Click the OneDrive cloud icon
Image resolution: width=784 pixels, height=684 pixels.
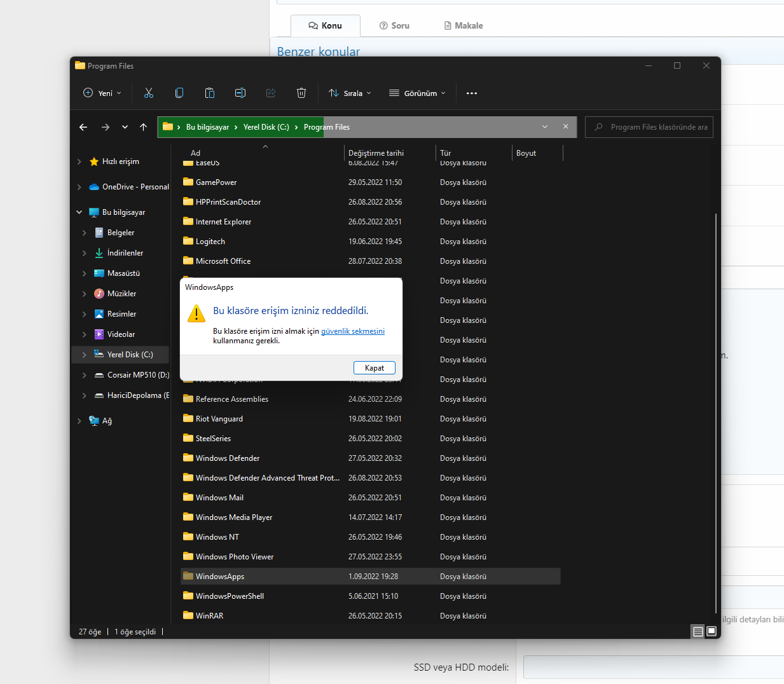point(94,187)
